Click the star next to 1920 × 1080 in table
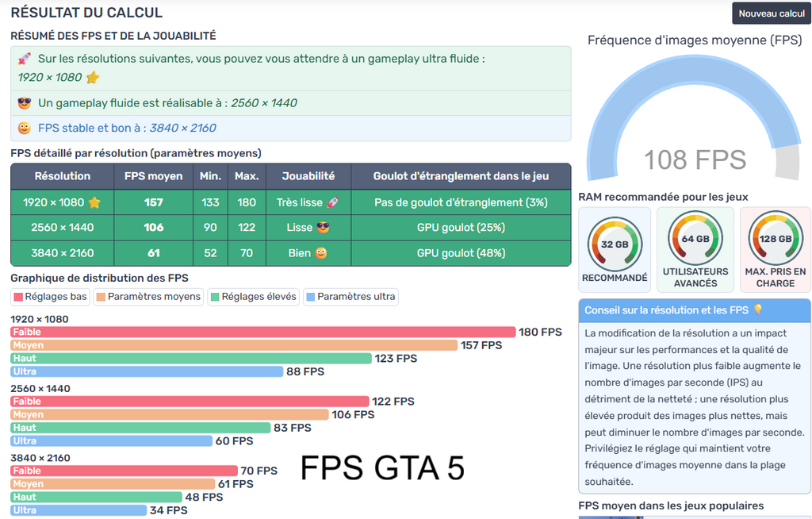This screenshot has width=812, height=519. (94, 202)
